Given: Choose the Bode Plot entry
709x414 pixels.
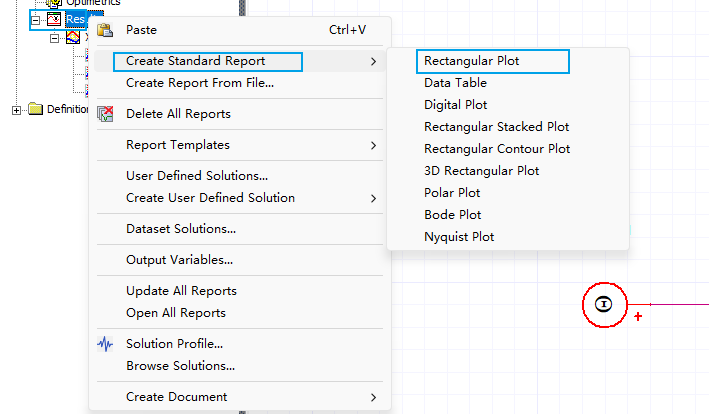Looking at the screenshot, I should [x=453, y=215].
